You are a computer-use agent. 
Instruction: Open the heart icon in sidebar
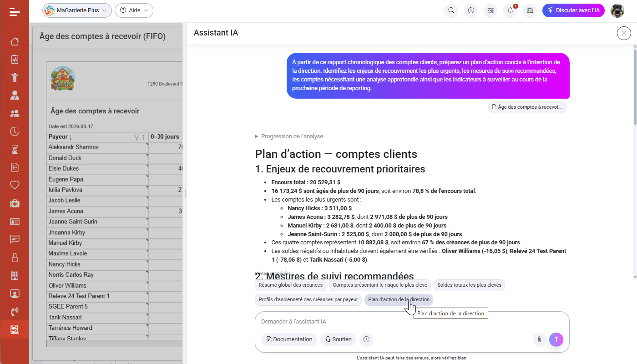pos(15,185)
